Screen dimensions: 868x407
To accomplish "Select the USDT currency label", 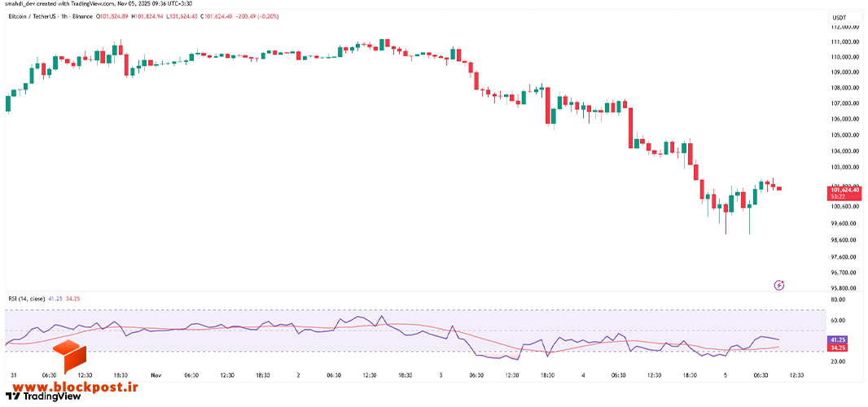I will [x=838, y=18].
